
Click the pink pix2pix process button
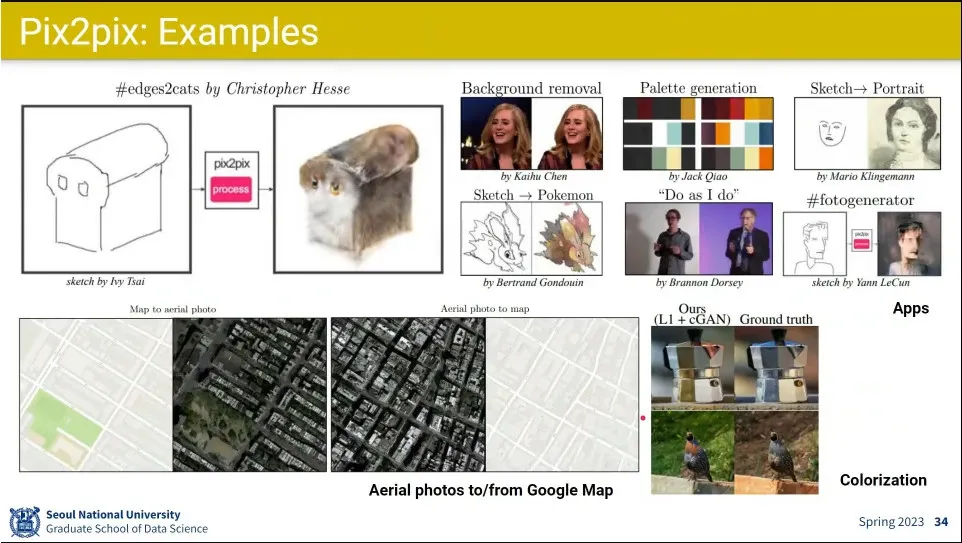(x=231, y=190)
